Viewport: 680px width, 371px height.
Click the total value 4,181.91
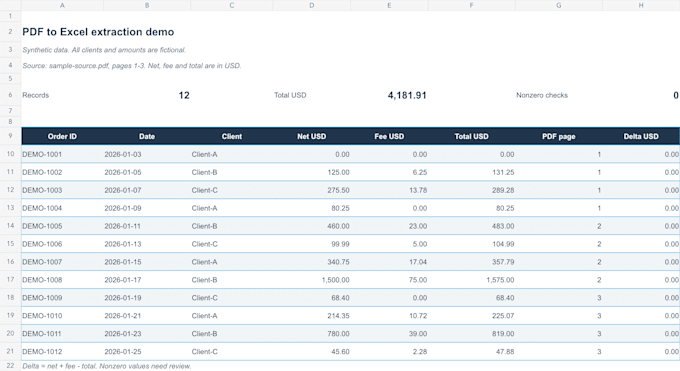pyautogui.click(x=407, y=95)
